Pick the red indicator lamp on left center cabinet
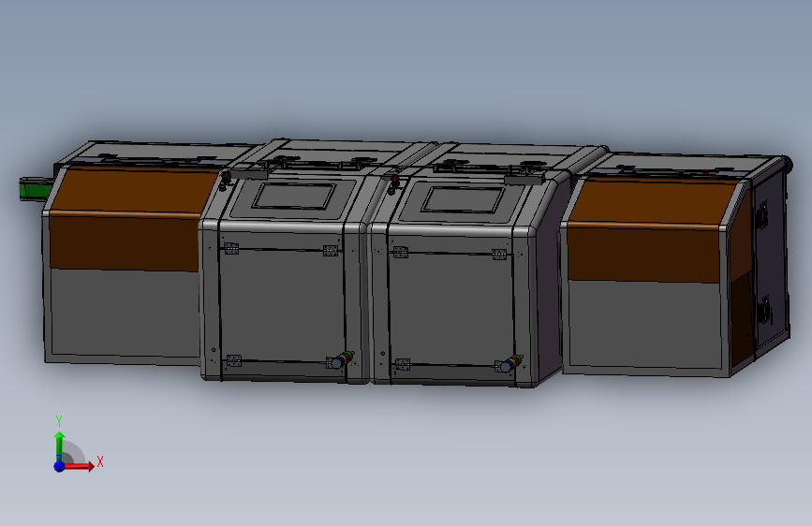The height and width of the screenshot is (526, 812). (226, 176)
